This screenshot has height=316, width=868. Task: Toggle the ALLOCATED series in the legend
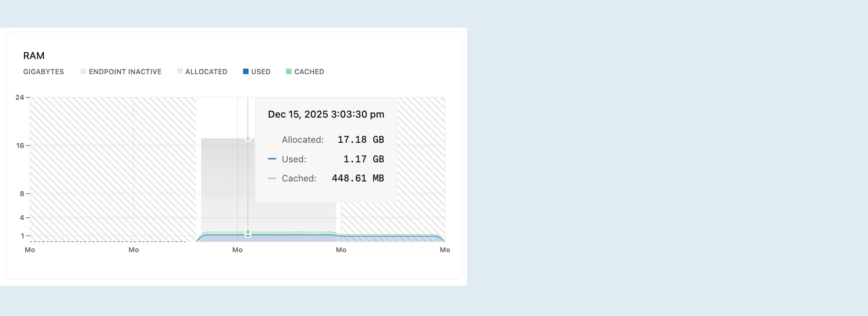coord(206,72)
